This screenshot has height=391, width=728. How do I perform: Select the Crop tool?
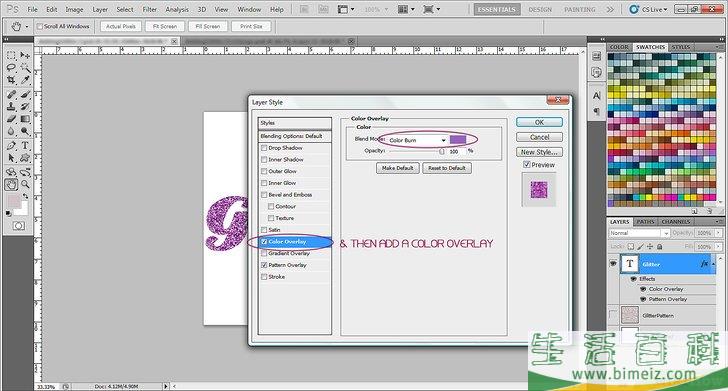pos(11,80)
